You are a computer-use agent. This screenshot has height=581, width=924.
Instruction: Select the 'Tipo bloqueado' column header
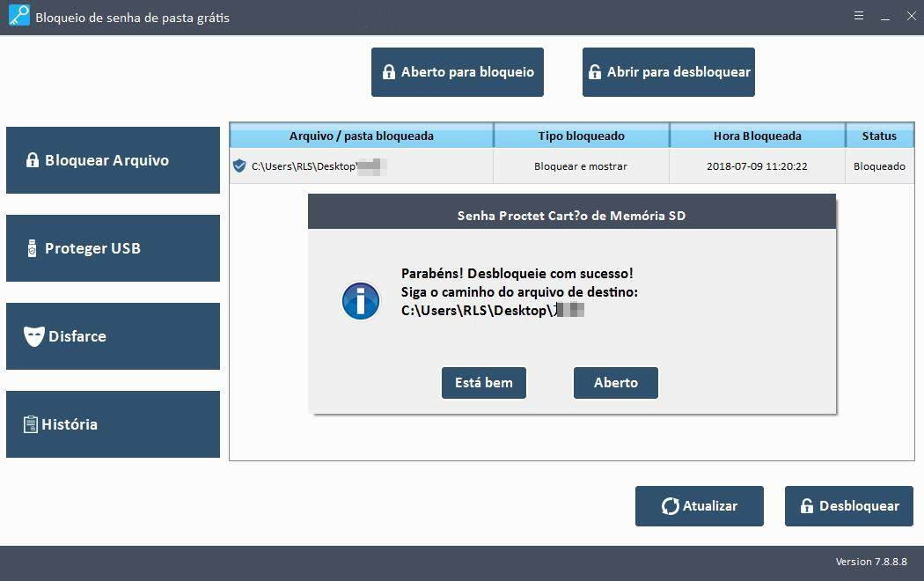coord(581,136)
